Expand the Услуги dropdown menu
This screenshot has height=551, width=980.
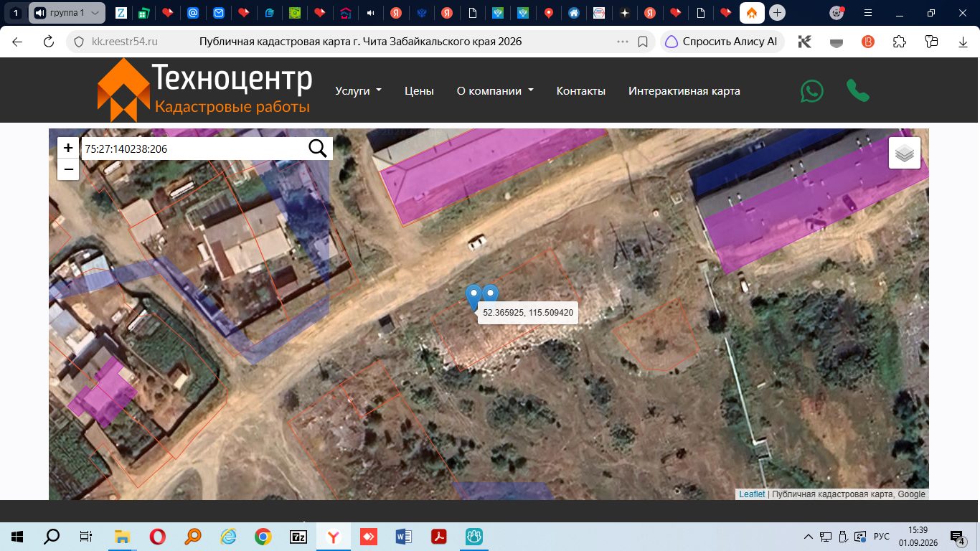(x=358, y=91)
